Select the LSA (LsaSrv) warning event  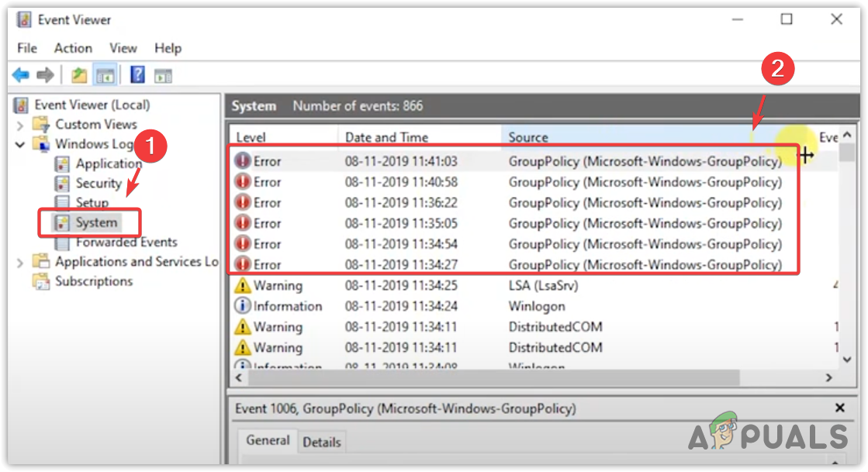pos(543,285)
